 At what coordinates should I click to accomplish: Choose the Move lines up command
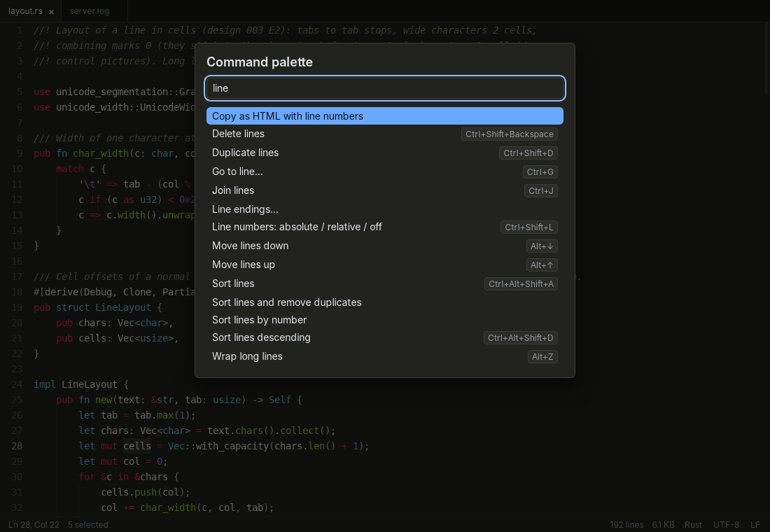tap(385, 265)
